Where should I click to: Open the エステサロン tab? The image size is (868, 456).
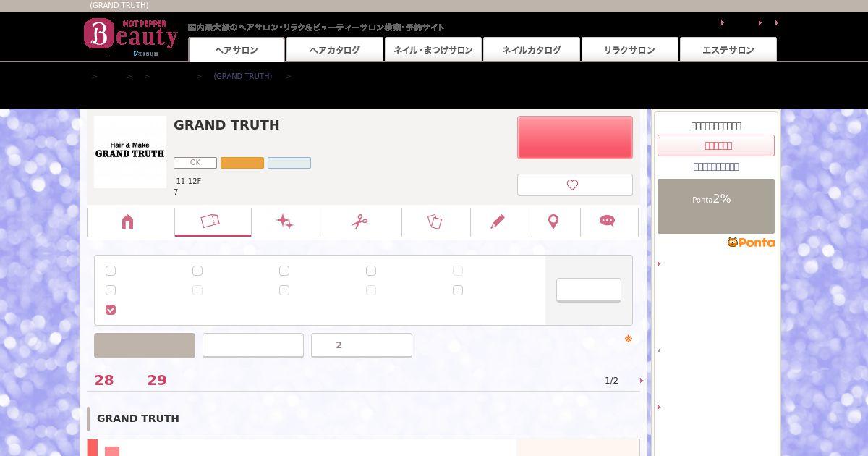click(728, 50)
